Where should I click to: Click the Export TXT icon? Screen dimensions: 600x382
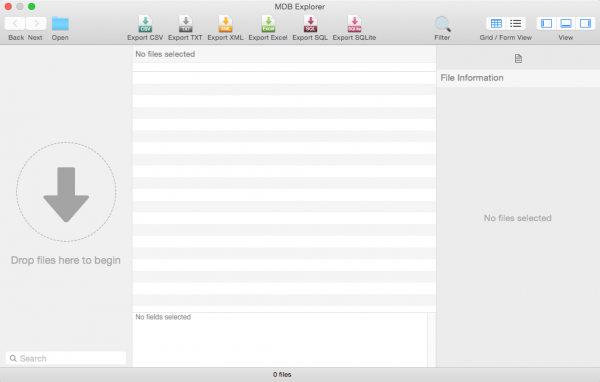(186, 24)
